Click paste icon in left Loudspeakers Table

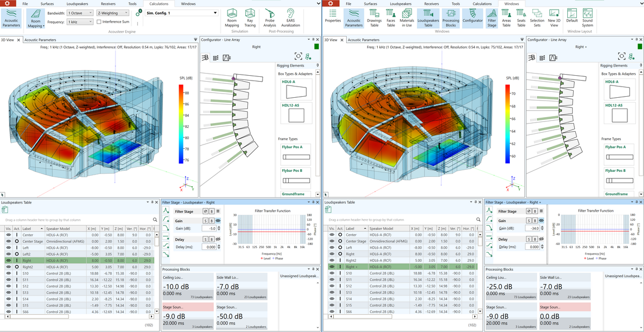click(x=5, y=210)
